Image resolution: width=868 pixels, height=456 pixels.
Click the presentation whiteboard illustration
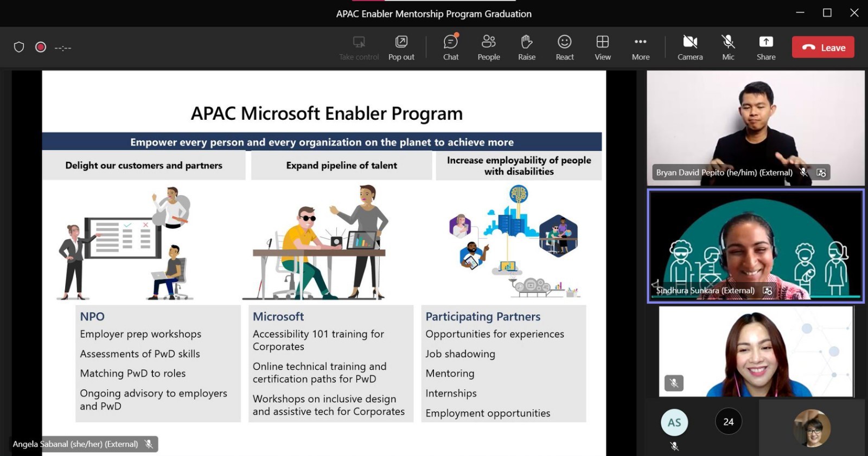(126, 243)
